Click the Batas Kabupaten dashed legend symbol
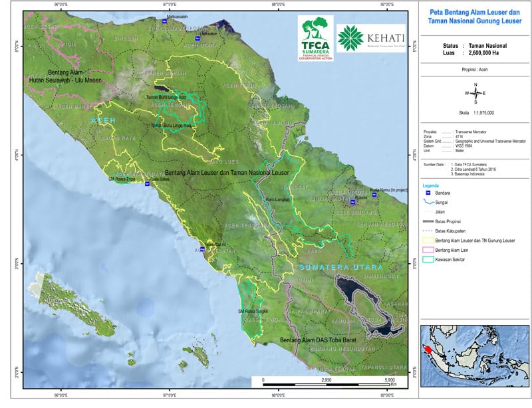532x408 pixels. click(x=431, y=229)
